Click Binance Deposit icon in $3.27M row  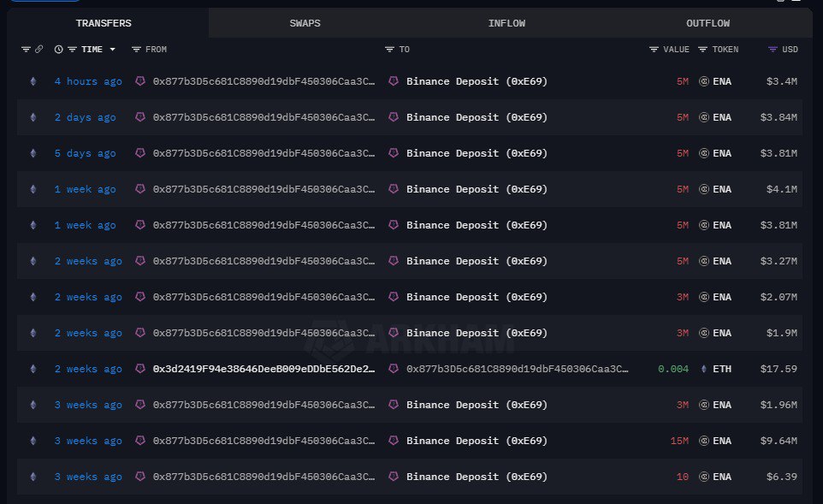pos(394,260)
